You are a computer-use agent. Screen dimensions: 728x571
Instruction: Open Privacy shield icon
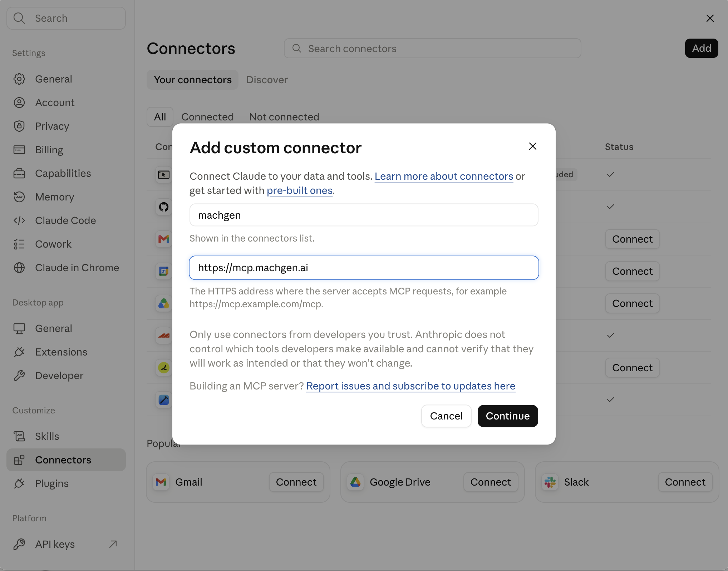19,126
